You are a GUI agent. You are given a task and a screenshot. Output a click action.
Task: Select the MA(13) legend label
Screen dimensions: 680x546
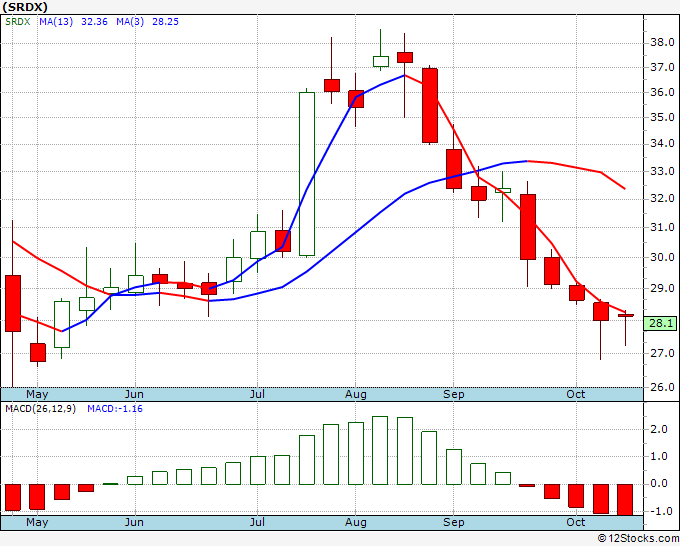point(56,22)
